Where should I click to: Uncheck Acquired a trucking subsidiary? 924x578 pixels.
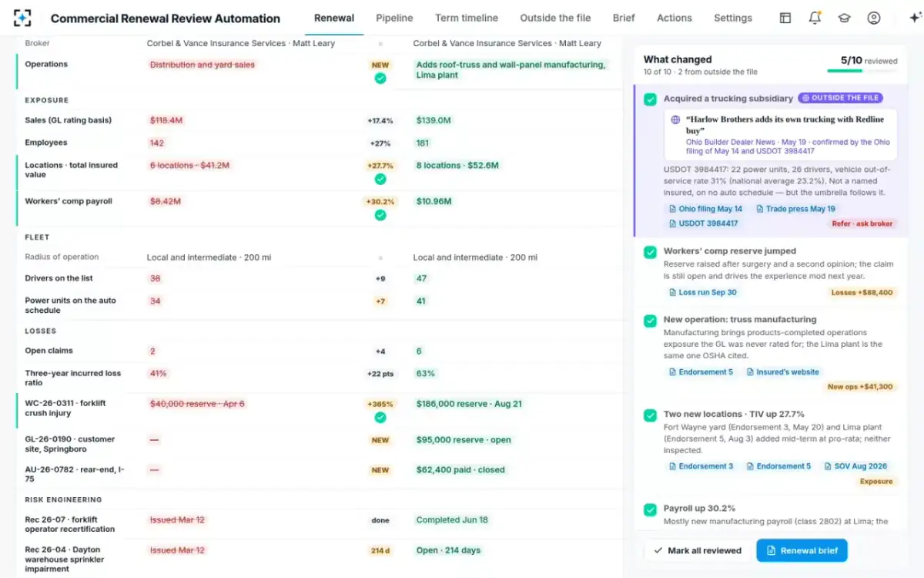650,99
